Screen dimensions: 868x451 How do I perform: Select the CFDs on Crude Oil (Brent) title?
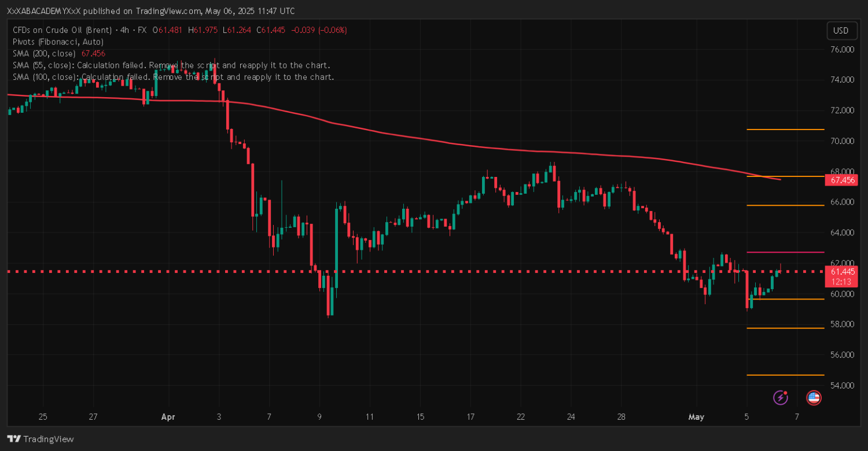(x=64, y=30)
